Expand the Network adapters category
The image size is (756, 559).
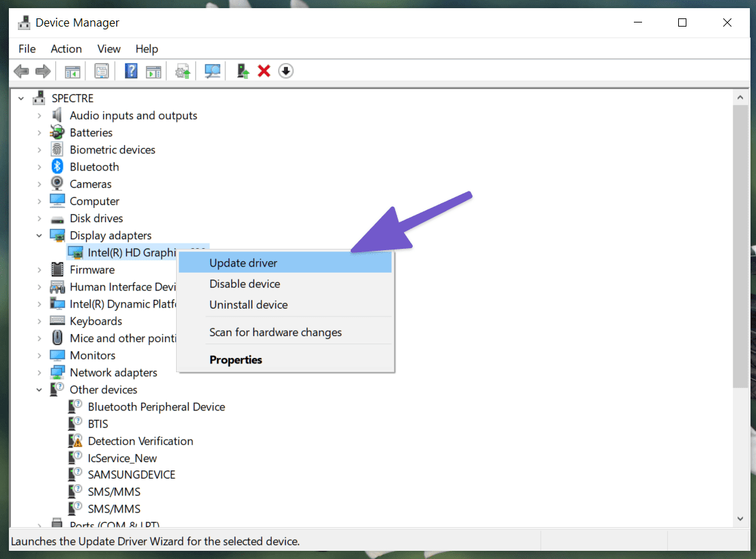[x=39, y=373]
